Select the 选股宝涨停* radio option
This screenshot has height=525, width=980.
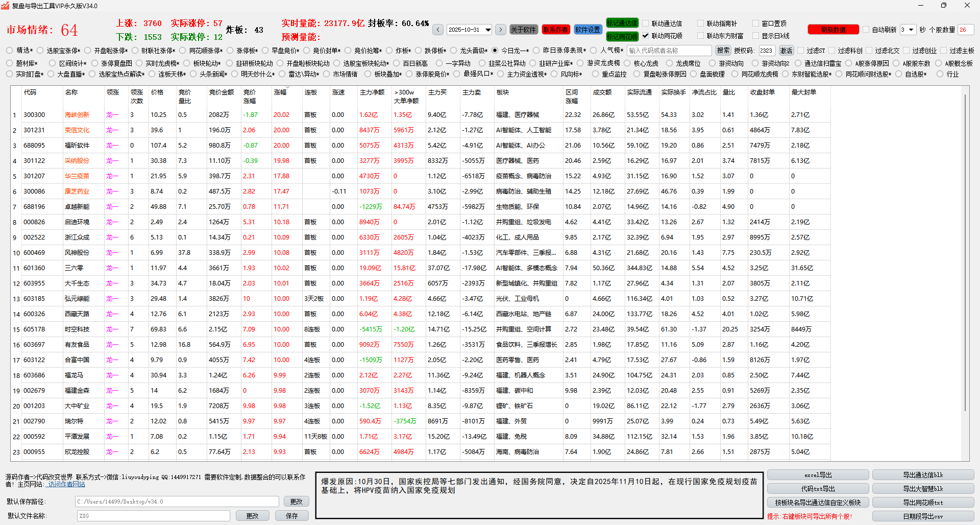[x=39, y=51]
